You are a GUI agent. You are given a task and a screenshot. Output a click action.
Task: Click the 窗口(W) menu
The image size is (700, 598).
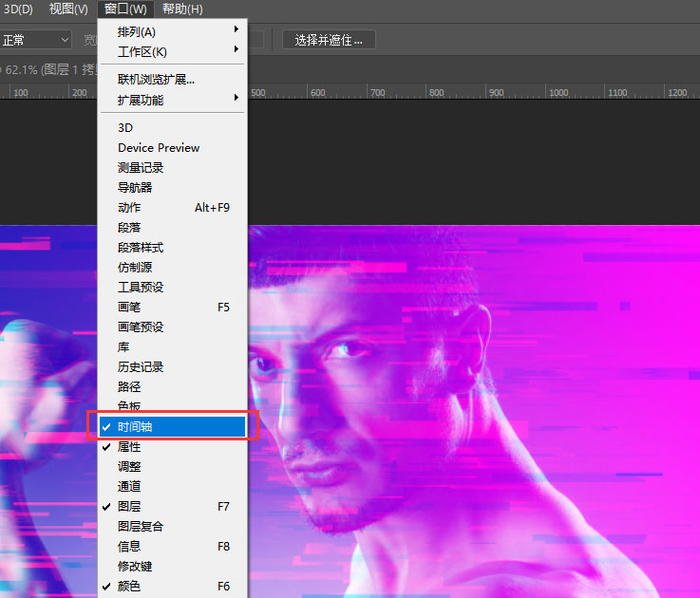(125, 9)
